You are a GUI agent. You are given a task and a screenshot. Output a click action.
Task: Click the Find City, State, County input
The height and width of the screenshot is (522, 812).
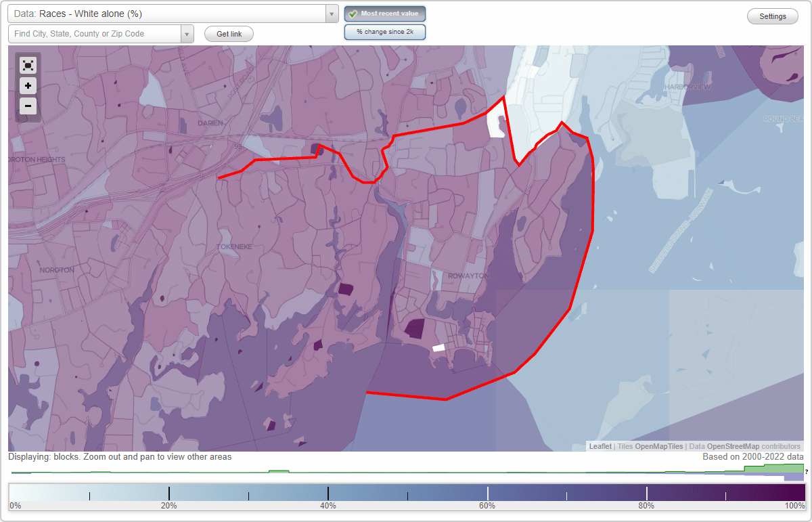coord(95,34)
